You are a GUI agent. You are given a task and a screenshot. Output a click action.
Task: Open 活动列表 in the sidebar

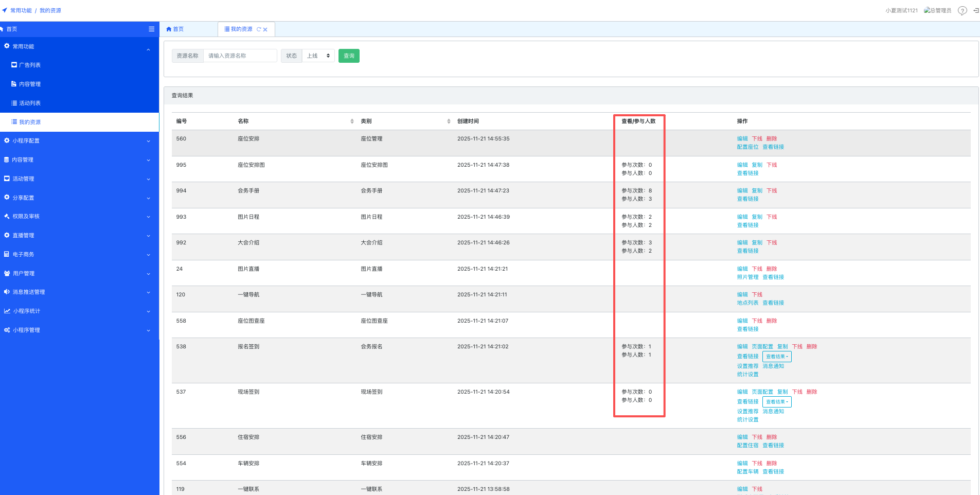(30, 103)
